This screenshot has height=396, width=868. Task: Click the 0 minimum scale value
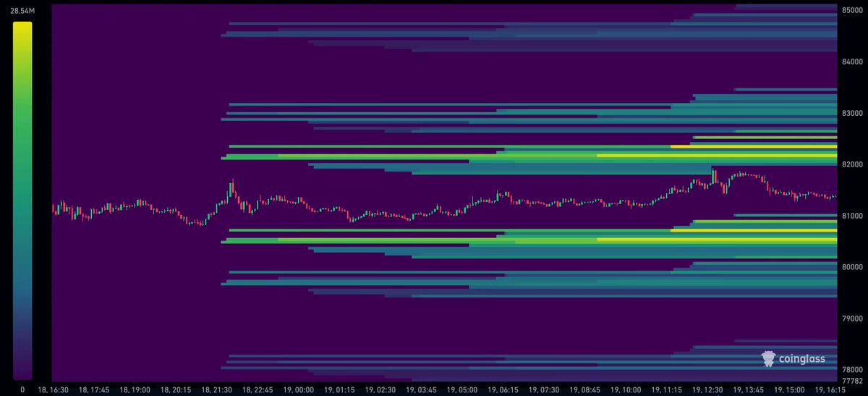pos(22,389)
